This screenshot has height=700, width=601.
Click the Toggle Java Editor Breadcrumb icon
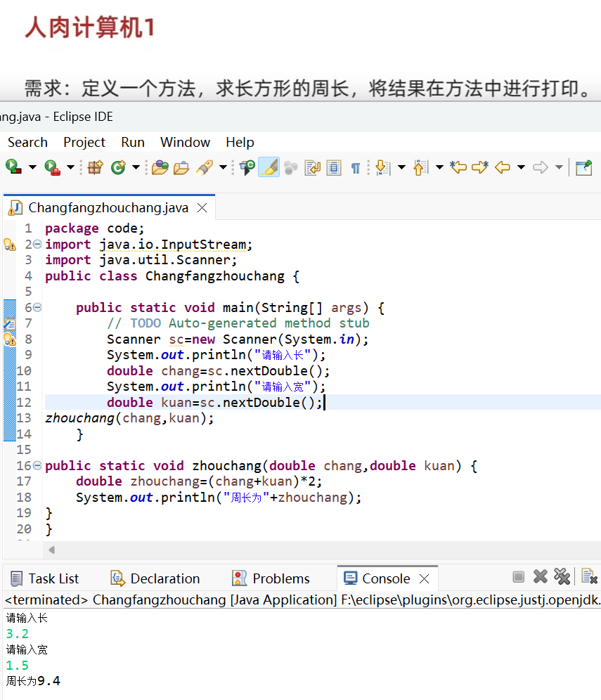click(247, 167)
